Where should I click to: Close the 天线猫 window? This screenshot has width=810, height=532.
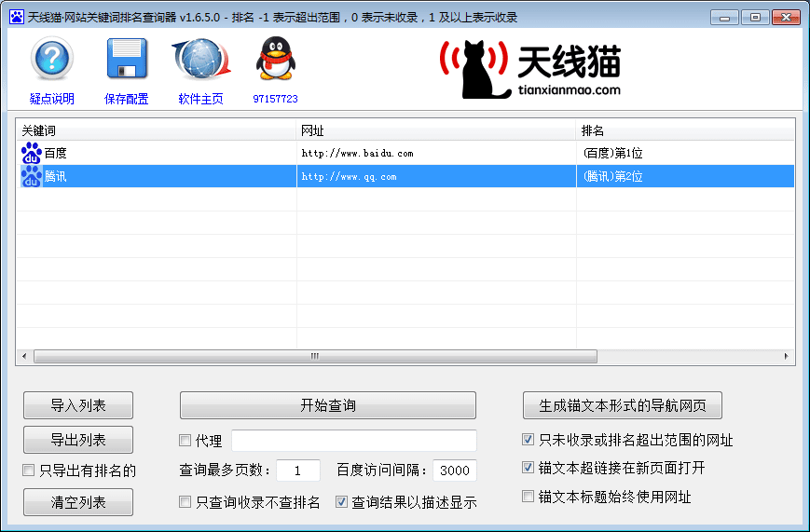[x=787, y=17]
